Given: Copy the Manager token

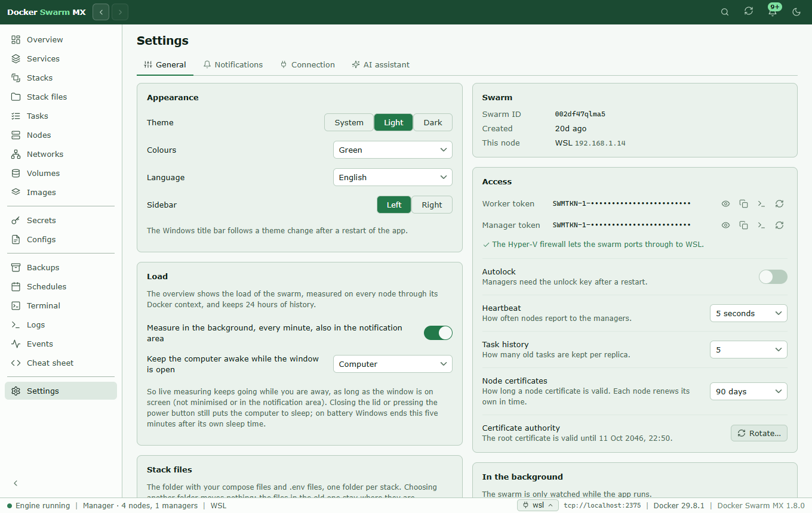Looking at the screenshot, I should point(743,225).
